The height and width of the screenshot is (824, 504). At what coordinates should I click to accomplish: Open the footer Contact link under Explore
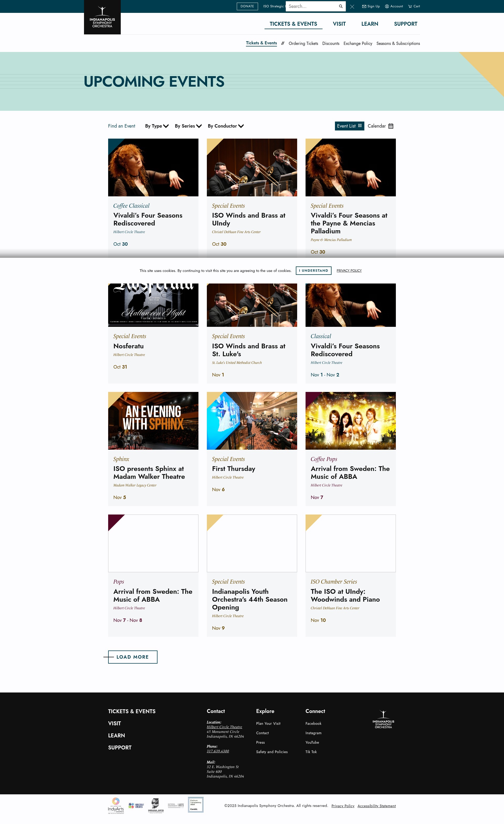pyautogui.click(x=262, y=733)
